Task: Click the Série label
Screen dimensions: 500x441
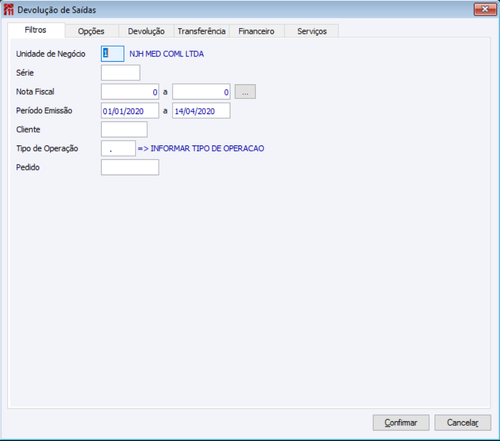Action: pyautogui.click(x=25, y=73)
